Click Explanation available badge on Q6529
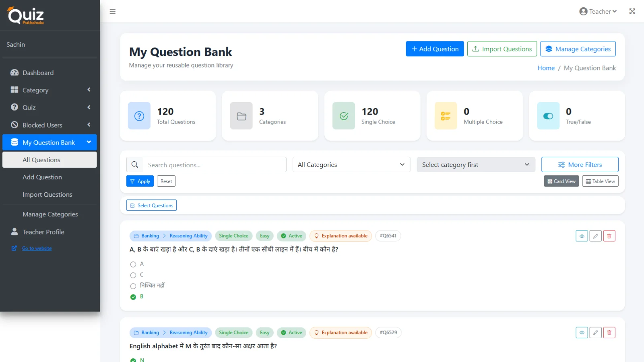The width and height of the screenshot is (644, 362). (341, 333)
